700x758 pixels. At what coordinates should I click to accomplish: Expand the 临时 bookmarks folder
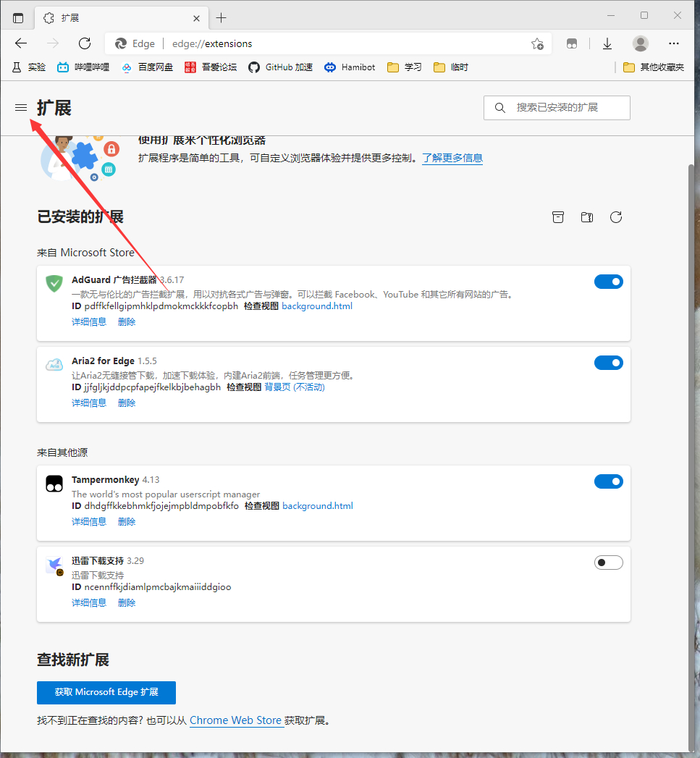(451, 67)
